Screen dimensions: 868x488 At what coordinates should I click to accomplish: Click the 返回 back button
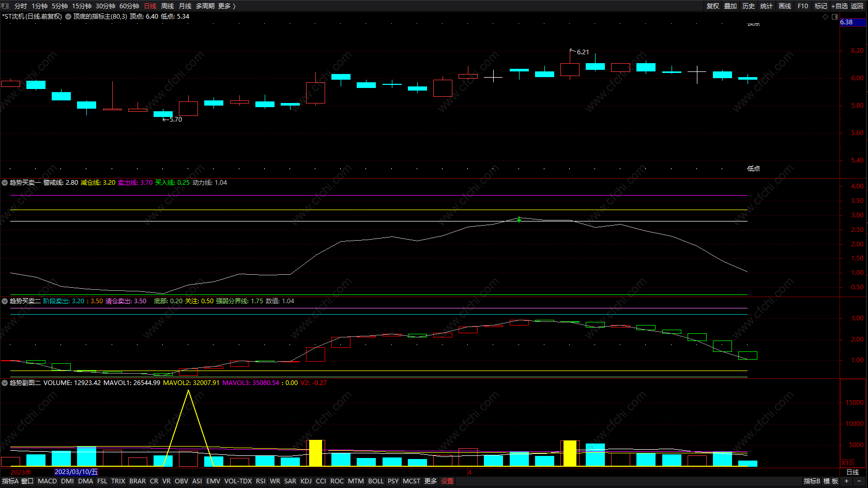pyautogui.click(x=857, y=6)
